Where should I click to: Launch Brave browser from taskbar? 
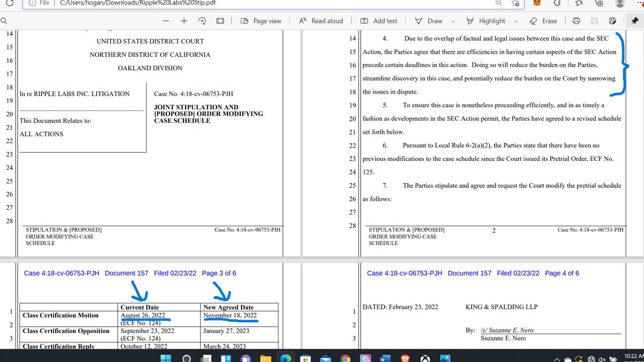coord(404,358)
